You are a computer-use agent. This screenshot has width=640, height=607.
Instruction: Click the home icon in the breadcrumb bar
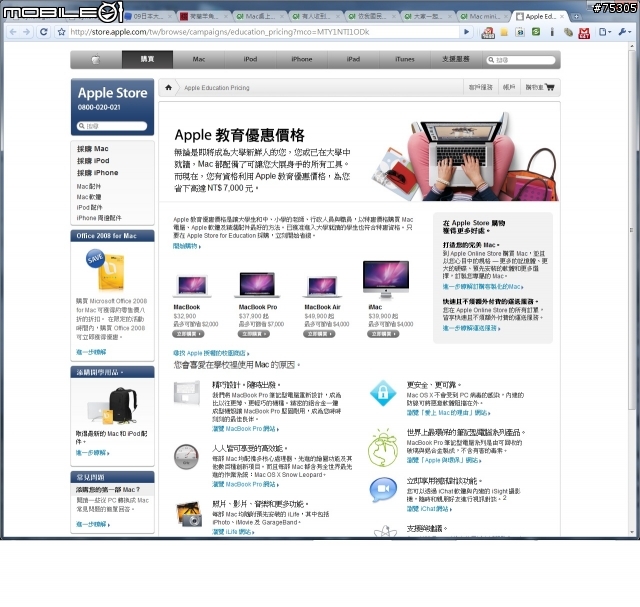[168, 87]
